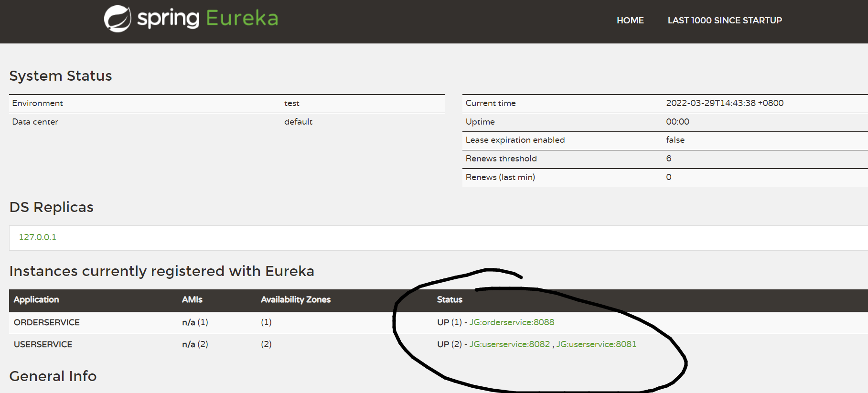Select the USERSERVICE application cell
Image resolution: width=868 pixels, height=393 pixels.
pos(43,344)
